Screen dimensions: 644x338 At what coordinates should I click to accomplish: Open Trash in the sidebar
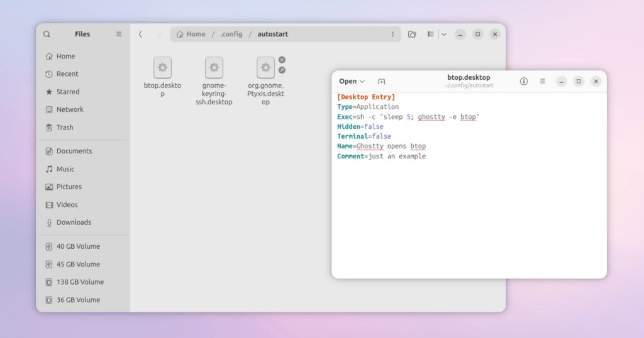[x=65, y=128]
